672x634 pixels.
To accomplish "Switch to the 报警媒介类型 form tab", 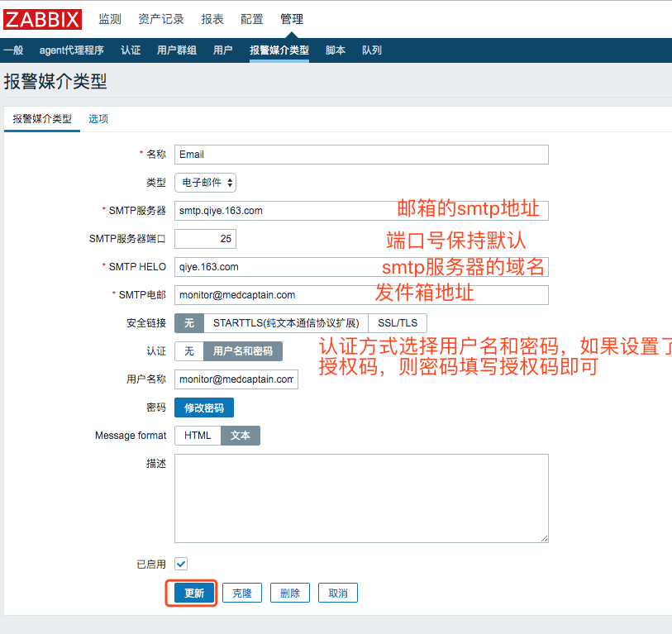I will click(x=42, y=119).
